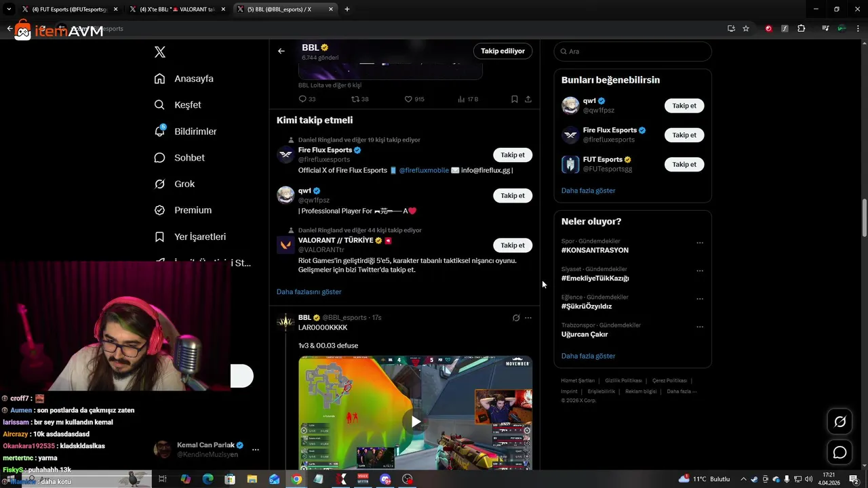Open options for #ŞükrüÖzyıldız trend
Image resolution: width=868 pixels, height=488 pixels.
click(x=700, y=299)
